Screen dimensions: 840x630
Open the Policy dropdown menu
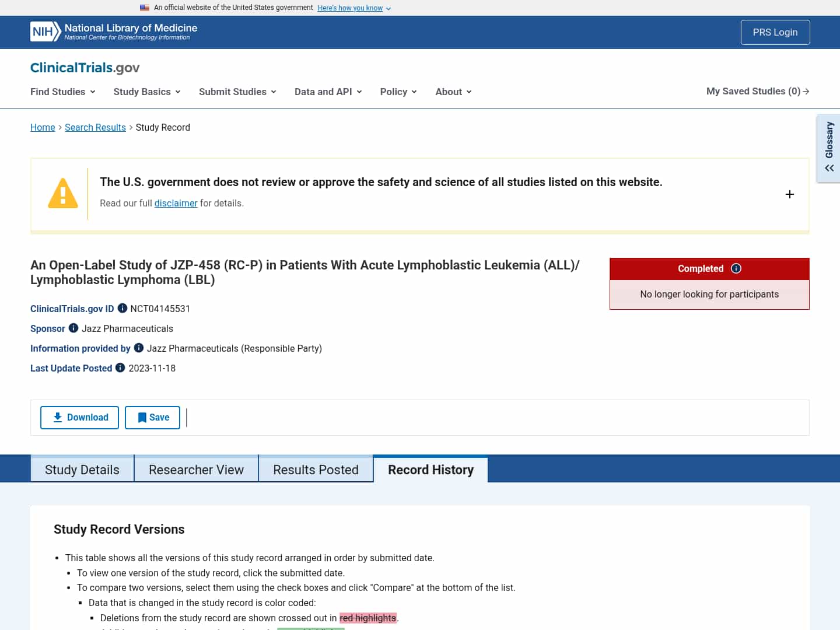[x=398, y=92]
